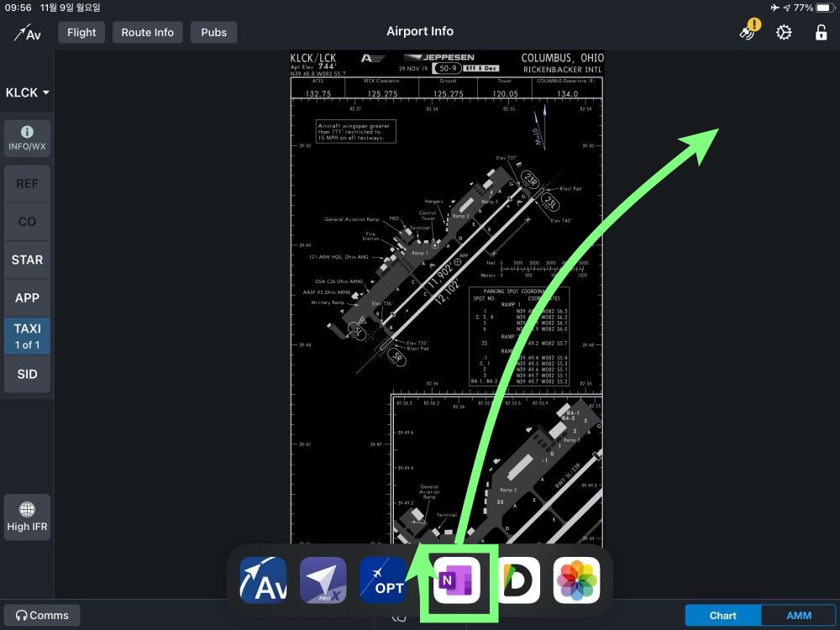Open the satellite warning alert icon
840x630 pixels.
[748, 32]
